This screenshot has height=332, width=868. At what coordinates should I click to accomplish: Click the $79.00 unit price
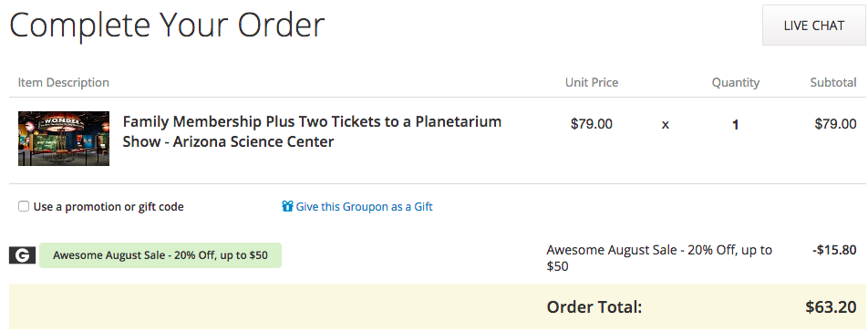pos(592,124)
